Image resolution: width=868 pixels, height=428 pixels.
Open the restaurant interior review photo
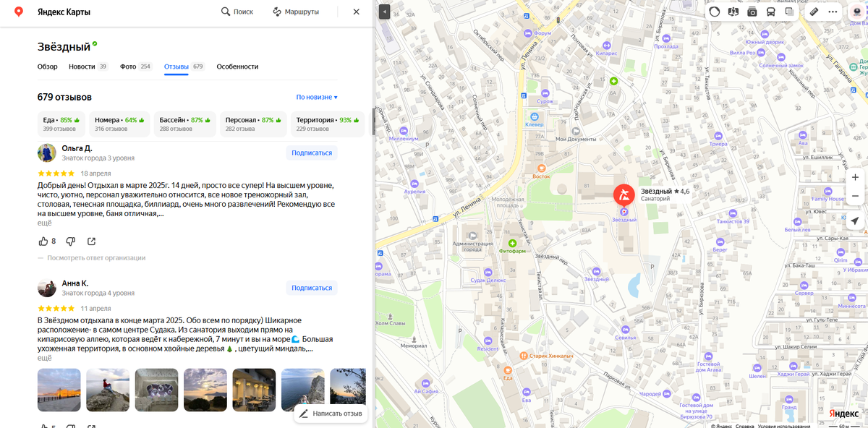pos(254,390)
